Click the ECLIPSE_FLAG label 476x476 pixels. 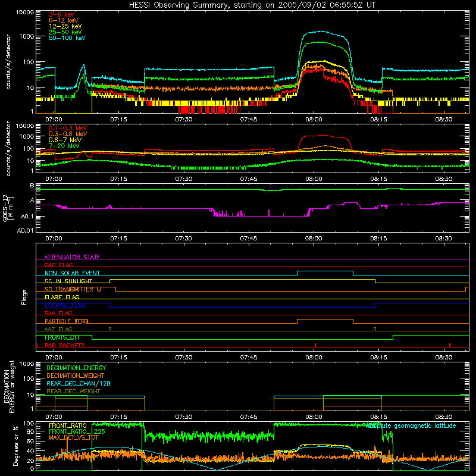point(65,305)
